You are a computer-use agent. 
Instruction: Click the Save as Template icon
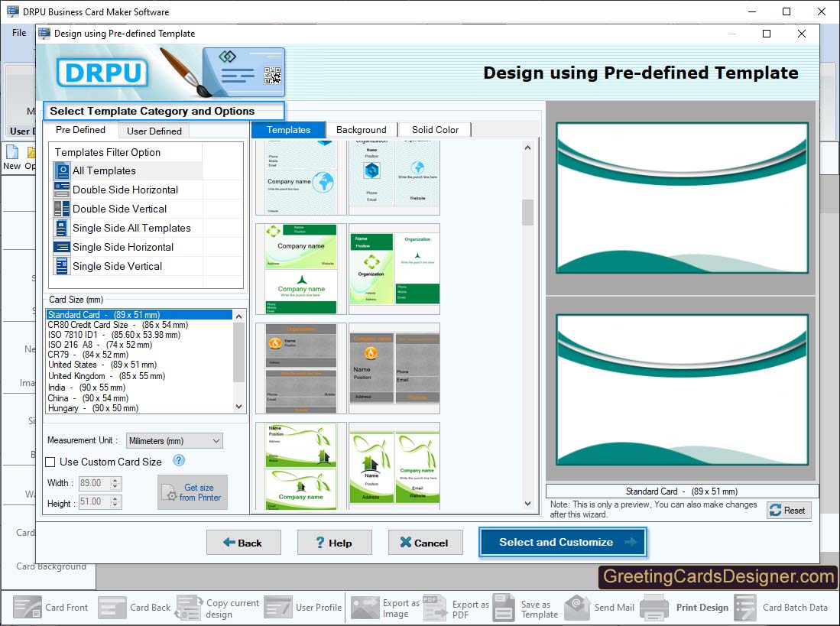click(x=504, y=607)
